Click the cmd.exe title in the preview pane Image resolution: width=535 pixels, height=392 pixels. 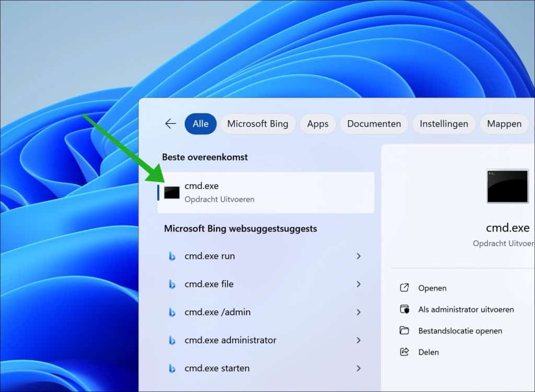508,228
